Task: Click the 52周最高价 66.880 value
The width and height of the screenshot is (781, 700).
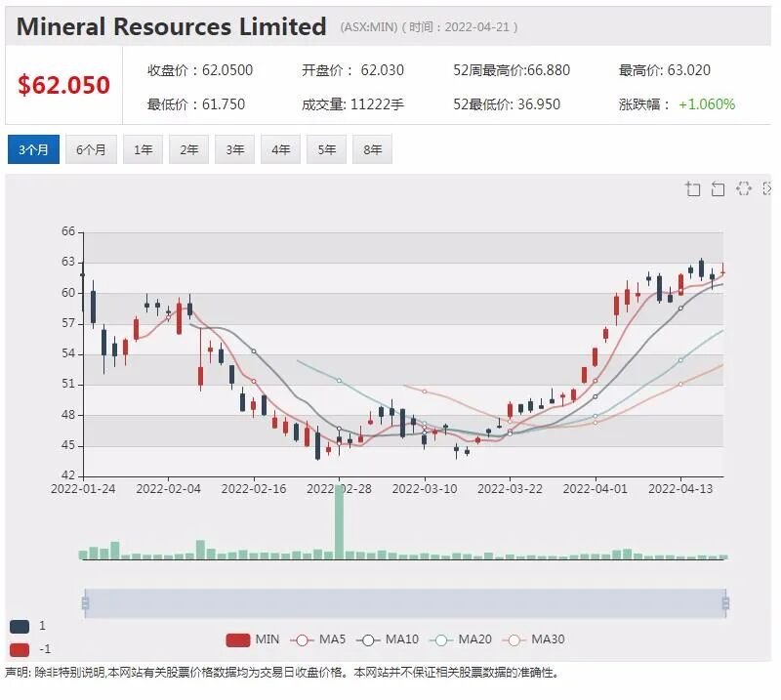Action: (549, 70)
